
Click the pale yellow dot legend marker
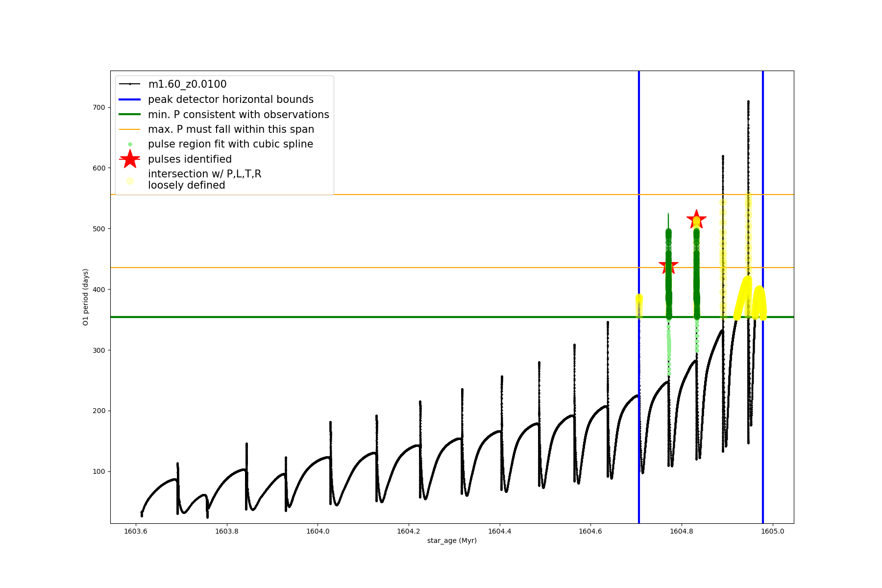click(x=130, y=181)
